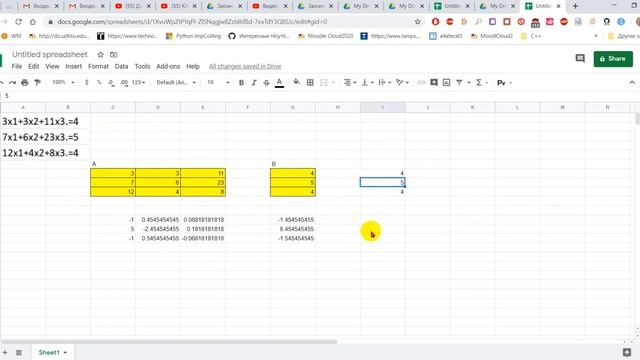This screenshot has width=640, height=360.
Task: Open the Explore button at bottom right
Action: coord(627,352)
